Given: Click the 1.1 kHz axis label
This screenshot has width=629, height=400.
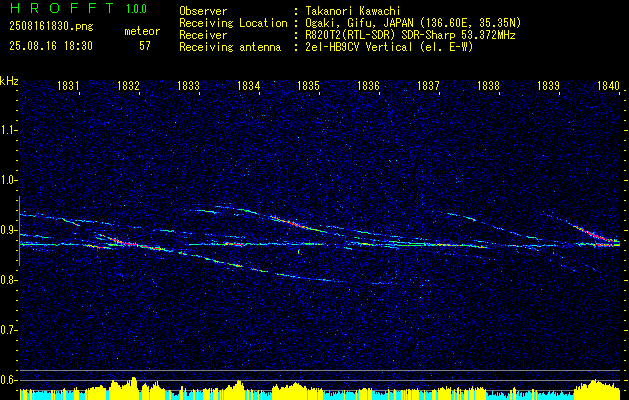Looking at the screenshot, I should coord(7,130).
